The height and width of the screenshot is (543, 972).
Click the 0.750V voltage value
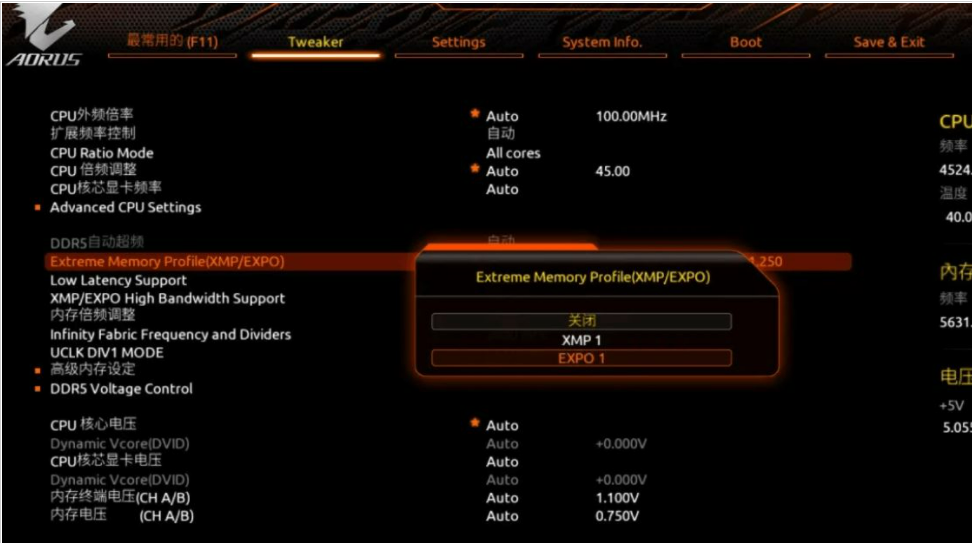[x=617, y=516]
